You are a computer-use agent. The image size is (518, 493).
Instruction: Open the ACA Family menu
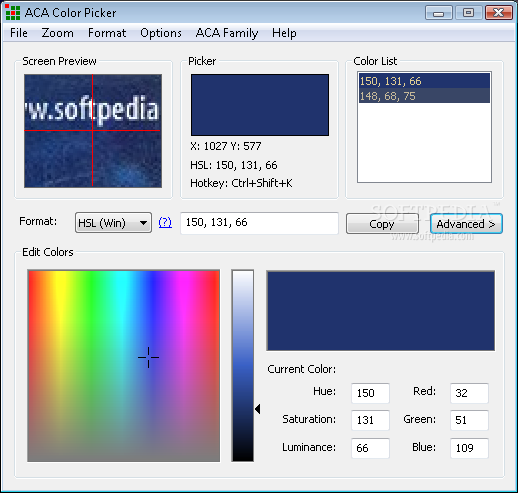click(227, 33)
